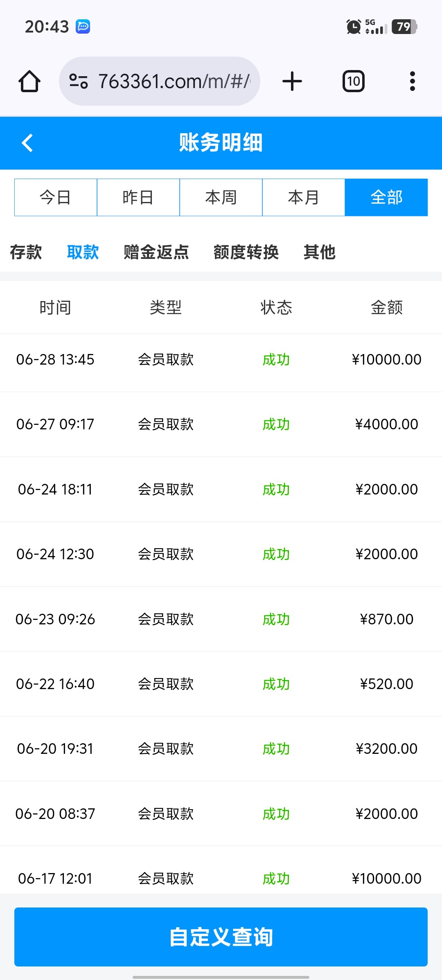Switch to the 其他 tab
This screenshot has width=442, height=980.
pyautogui.click(x=320, y=252)
